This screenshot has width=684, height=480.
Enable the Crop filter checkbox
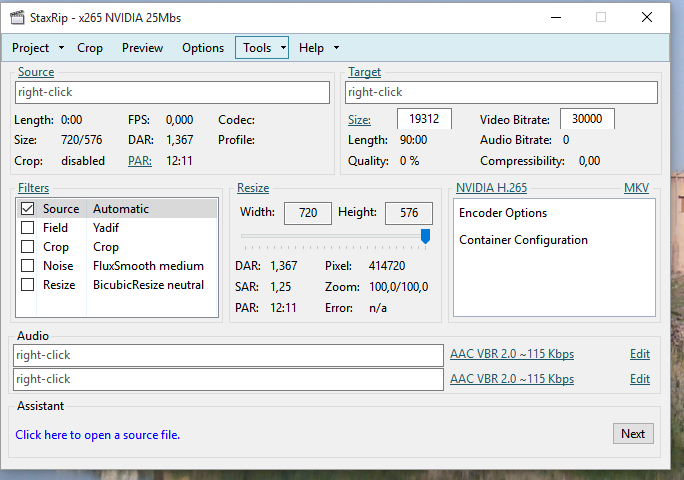(27, 247)
